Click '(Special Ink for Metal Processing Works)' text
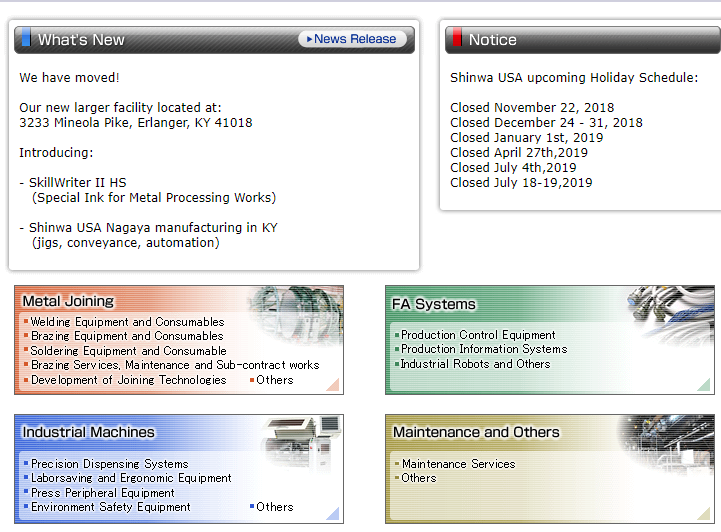The width and height of the screenshot is (721, 532). point(154,198)
